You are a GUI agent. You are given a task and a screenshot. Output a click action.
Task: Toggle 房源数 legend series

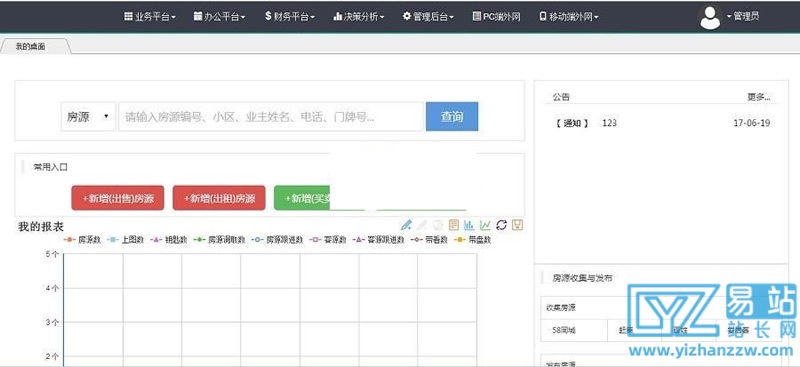point(81,239)
